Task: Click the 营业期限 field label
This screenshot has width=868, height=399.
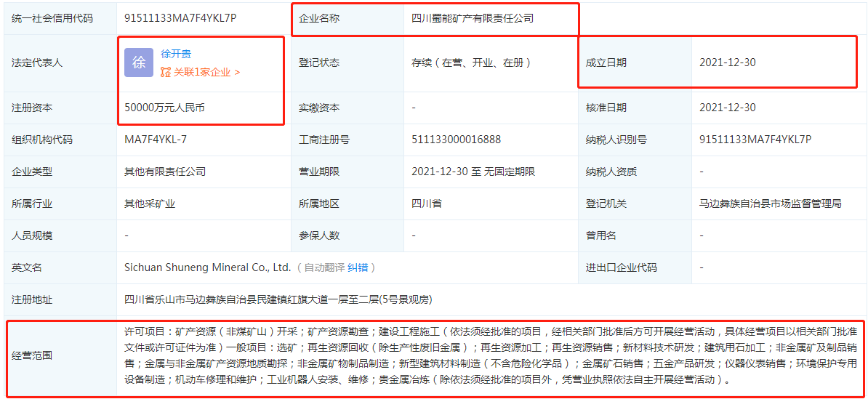Action: pos(319,172)
